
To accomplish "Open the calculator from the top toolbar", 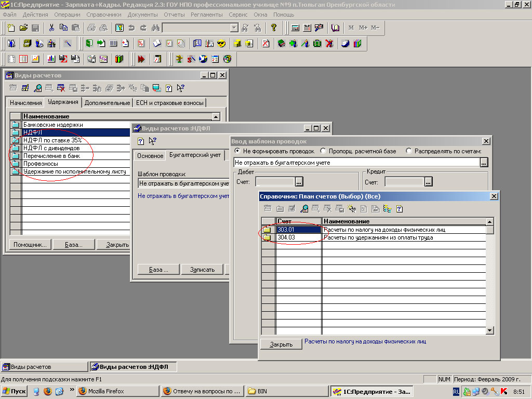I will pos(295,28).
